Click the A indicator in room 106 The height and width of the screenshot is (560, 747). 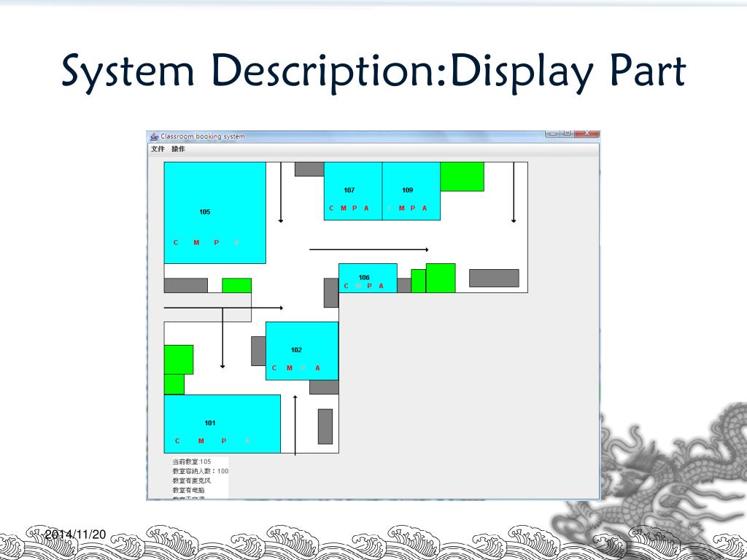click(x=381, y=286)
